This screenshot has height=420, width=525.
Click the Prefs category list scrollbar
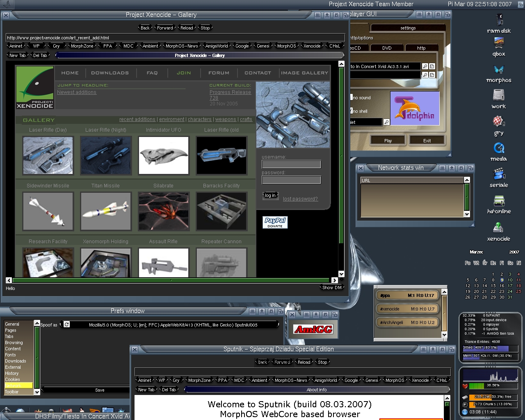(37, 358)
